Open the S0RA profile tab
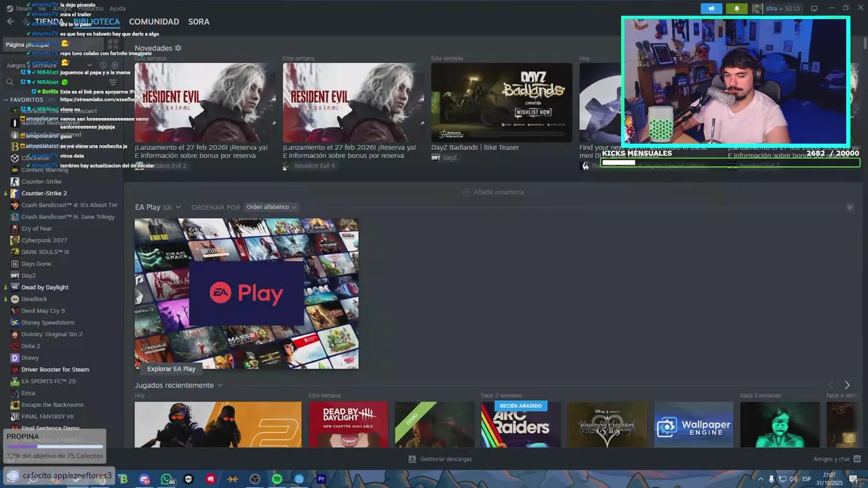The width and height of the screenshot is (868, 488). tap(199, 22)
